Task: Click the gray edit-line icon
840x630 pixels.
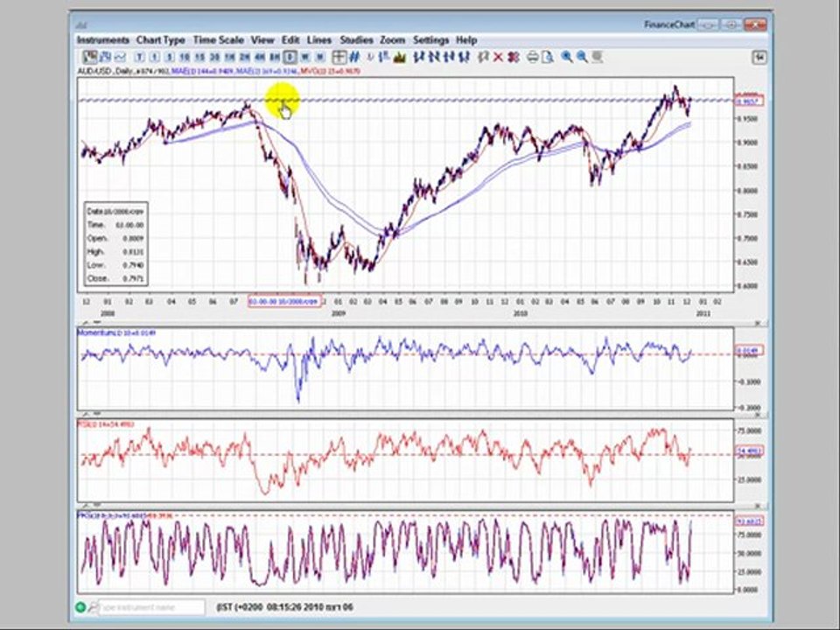Action: point(483,57)
